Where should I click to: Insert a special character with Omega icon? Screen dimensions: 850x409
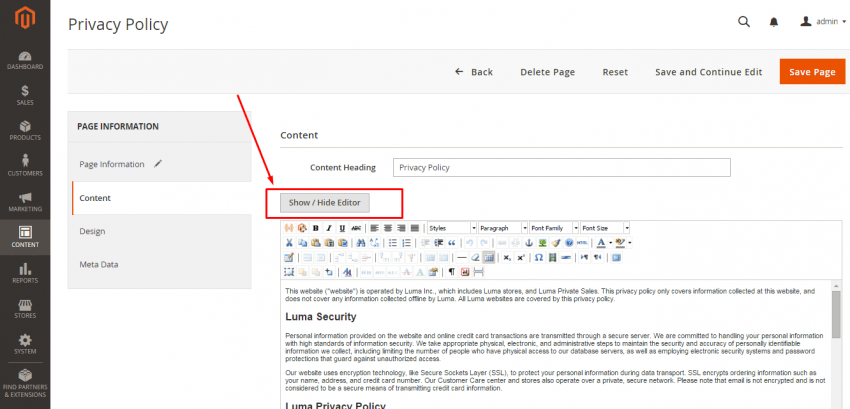point(539,257)
